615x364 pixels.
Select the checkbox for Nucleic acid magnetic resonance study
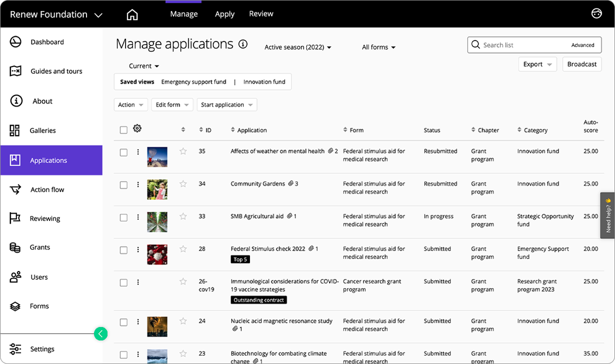coord(123,322)
